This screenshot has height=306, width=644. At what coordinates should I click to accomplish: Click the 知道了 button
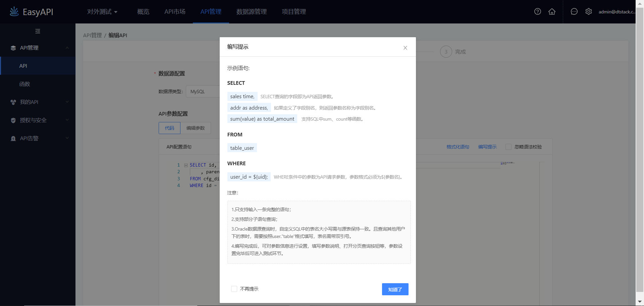(x=395, y=289)
